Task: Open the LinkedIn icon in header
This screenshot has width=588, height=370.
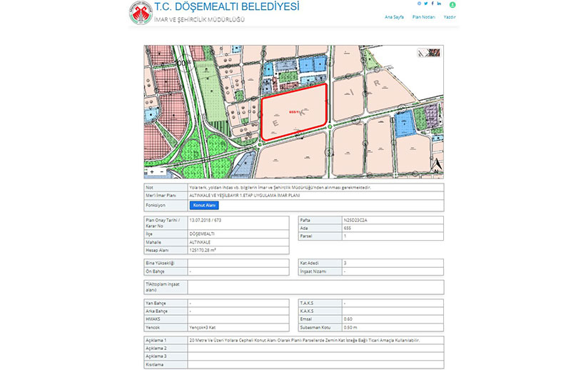Action: click(439, 4)
